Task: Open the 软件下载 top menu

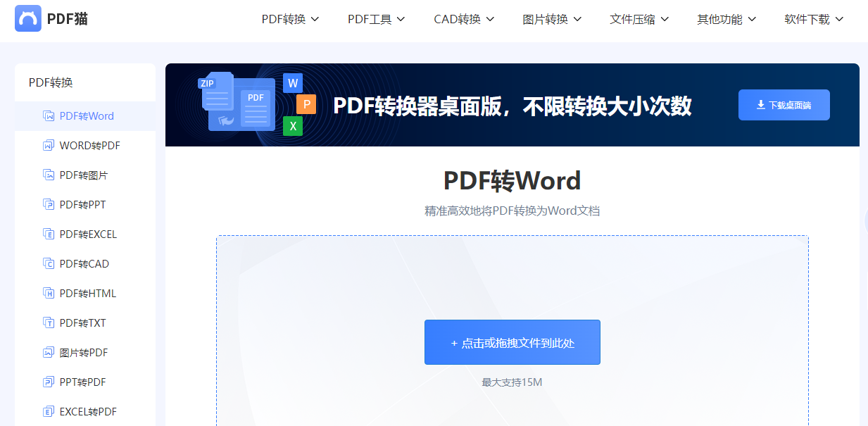Action: [x=814, y=20]
